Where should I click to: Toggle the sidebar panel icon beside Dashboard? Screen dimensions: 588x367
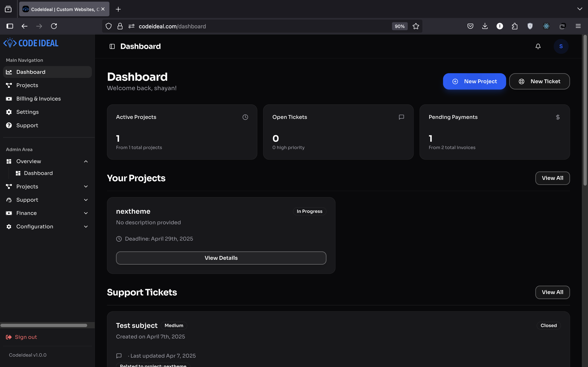pos(112,46)
